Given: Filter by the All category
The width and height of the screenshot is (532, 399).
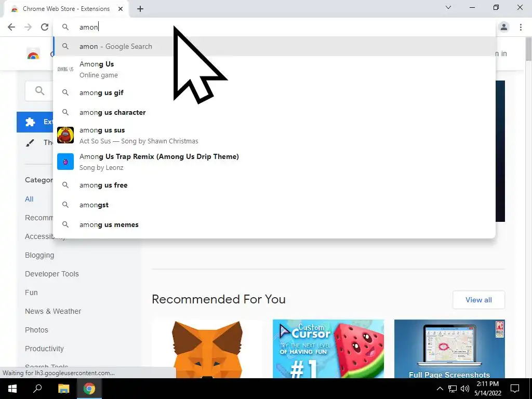Looking at the screenshot, I should click(x=29, y=199).
